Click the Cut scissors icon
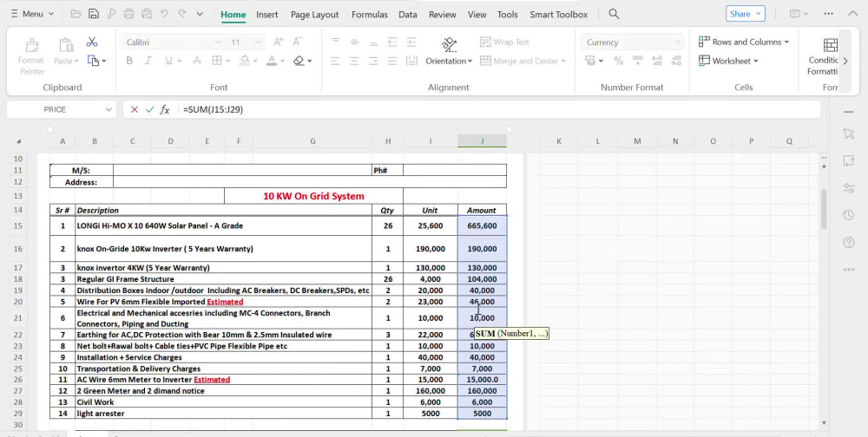This screenshot has height=437, width=868. coord(92,42)
